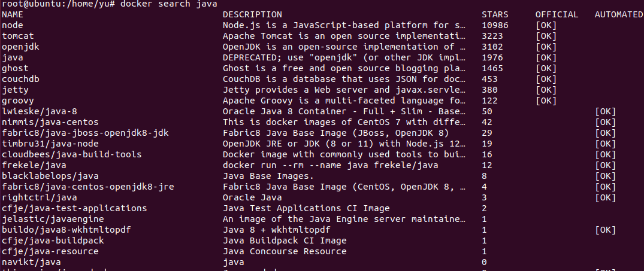The image size is (644, 271).
Task: Click the star count 453
Action: coord(490,79)
